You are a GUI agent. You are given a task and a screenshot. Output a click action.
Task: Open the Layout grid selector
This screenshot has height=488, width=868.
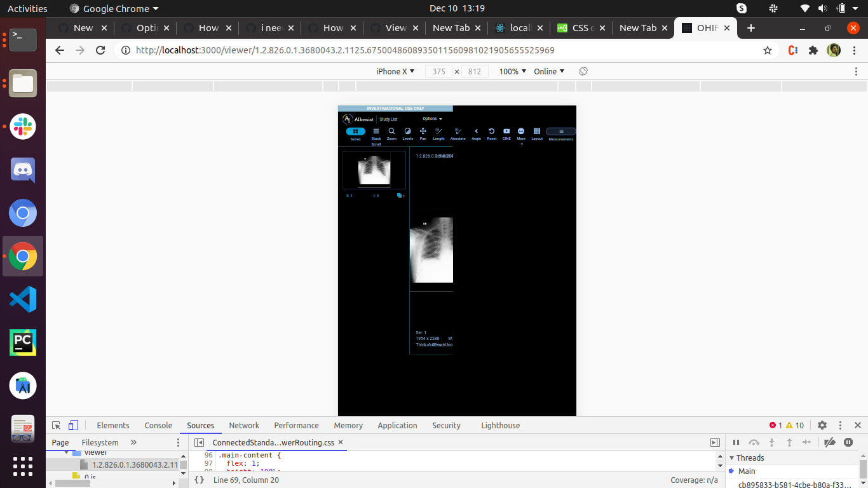click(537, 133)
